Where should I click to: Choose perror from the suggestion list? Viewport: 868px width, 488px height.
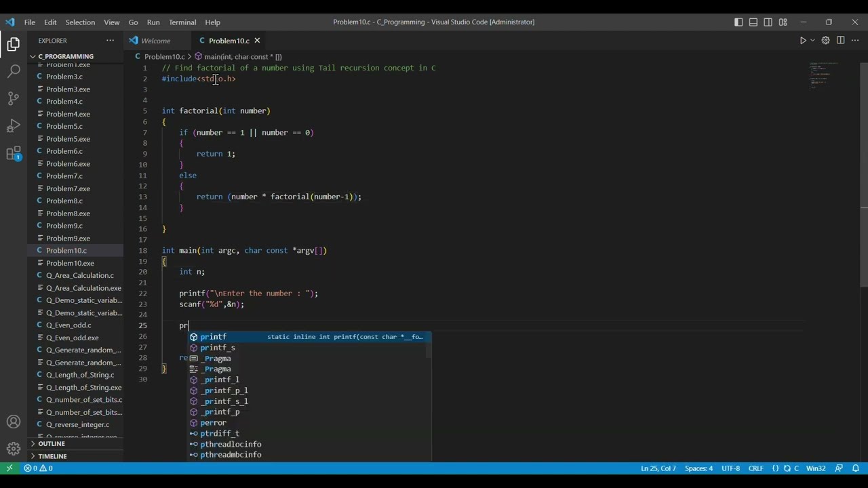pyautogui.click(x=309, y=423)
